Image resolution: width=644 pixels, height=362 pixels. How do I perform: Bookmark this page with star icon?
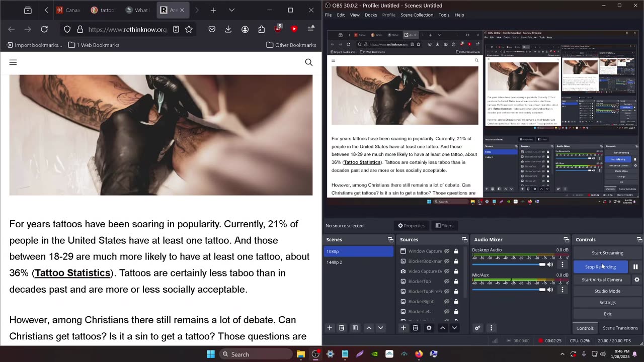(x=189, y=30)
